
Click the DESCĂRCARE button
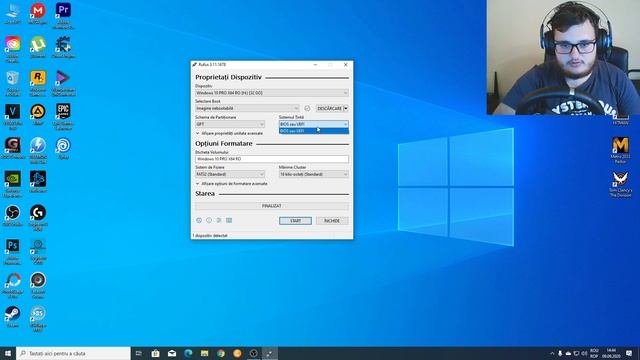[329, 109]
